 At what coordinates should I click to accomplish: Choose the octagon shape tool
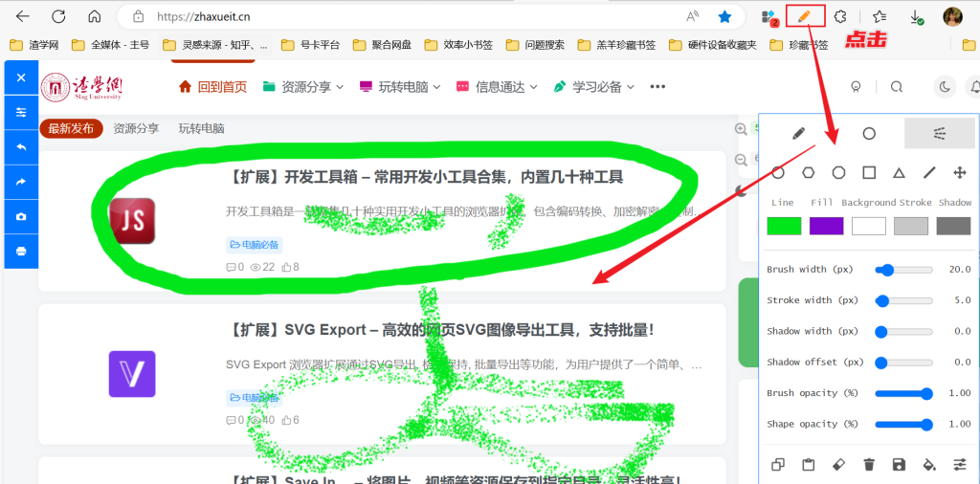click(x=838, y=173)
